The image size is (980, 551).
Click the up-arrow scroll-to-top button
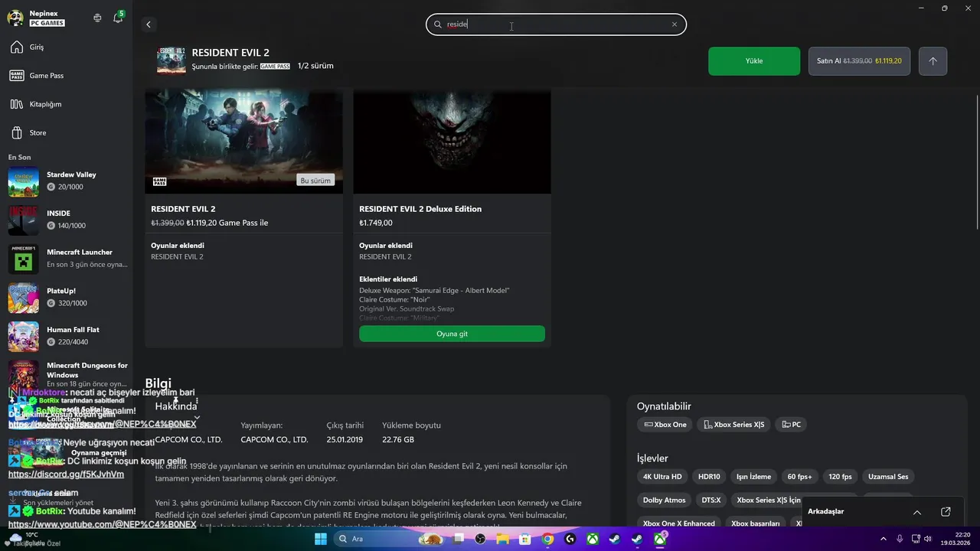pyautogui.click(x=933, y=61)
